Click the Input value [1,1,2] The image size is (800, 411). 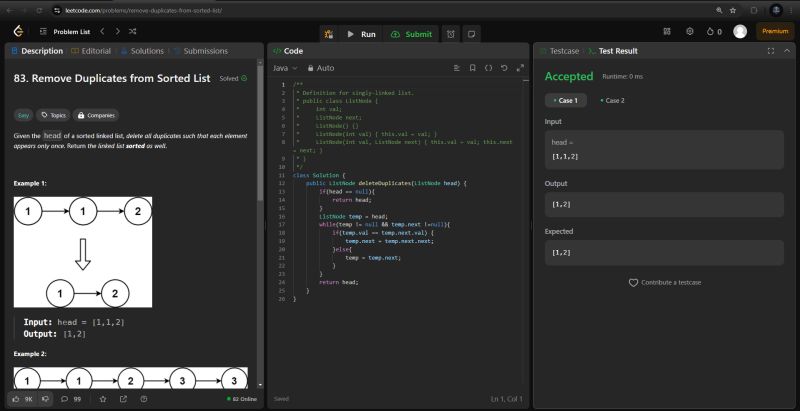coord(565,157)
